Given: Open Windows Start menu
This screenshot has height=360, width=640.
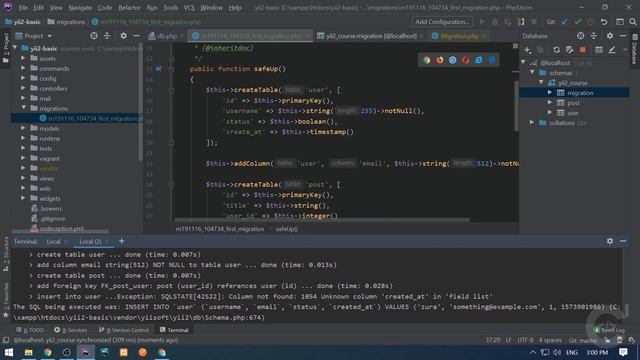Looking at the screenshot, I should pos(9,352).
